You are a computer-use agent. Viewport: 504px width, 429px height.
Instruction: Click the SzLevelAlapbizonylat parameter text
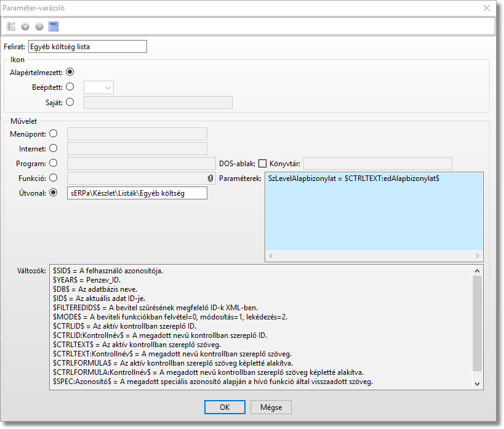[354, 178]
